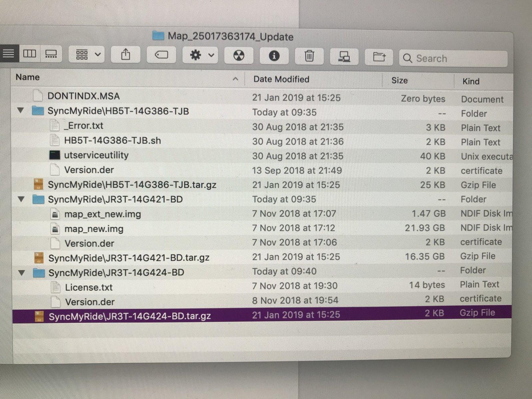
Task: Click the License.txt file icon
Action: [x=56, y=287]
